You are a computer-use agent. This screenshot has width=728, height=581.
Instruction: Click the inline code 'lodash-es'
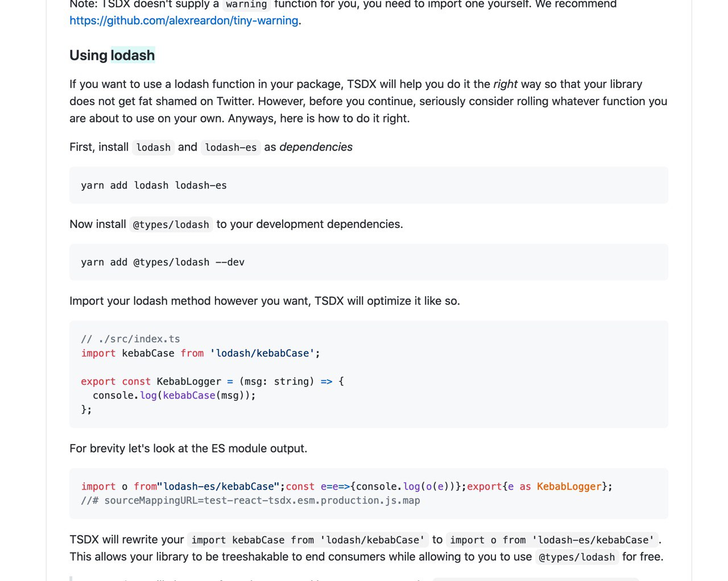pyautogui.click(x=231, y=147)
